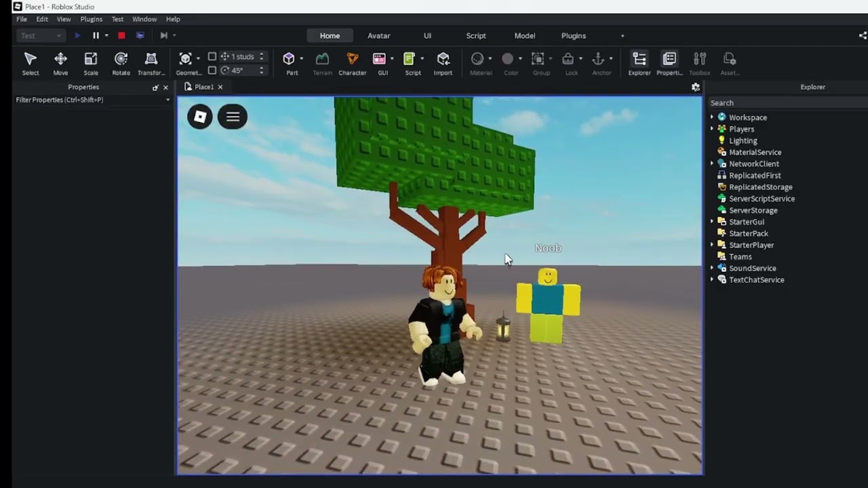
Task: Toggle the Explorer panel button
Action: pyautogui.click(x=639, y=64)
